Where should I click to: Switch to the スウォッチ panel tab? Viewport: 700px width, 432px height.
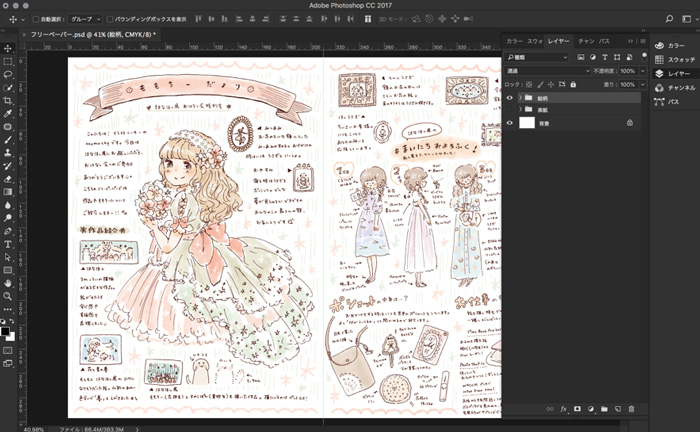[x=534, y=41]
